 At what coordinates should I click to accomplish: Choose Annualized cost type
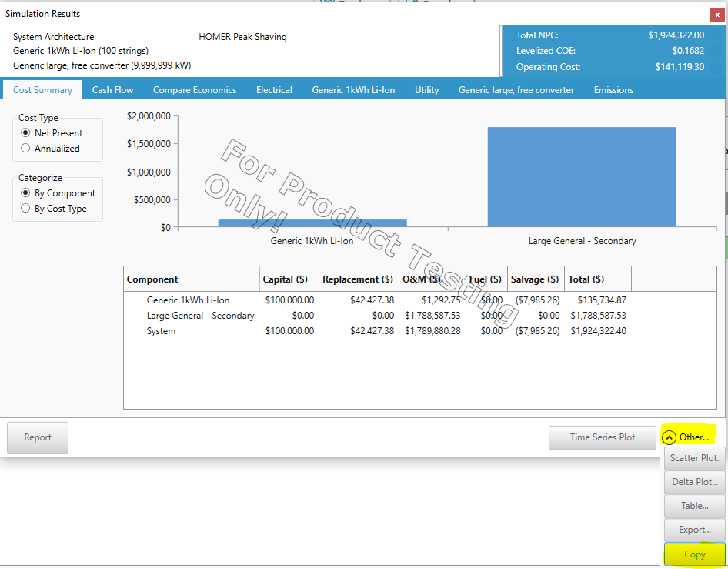click(x=26, y=149)
